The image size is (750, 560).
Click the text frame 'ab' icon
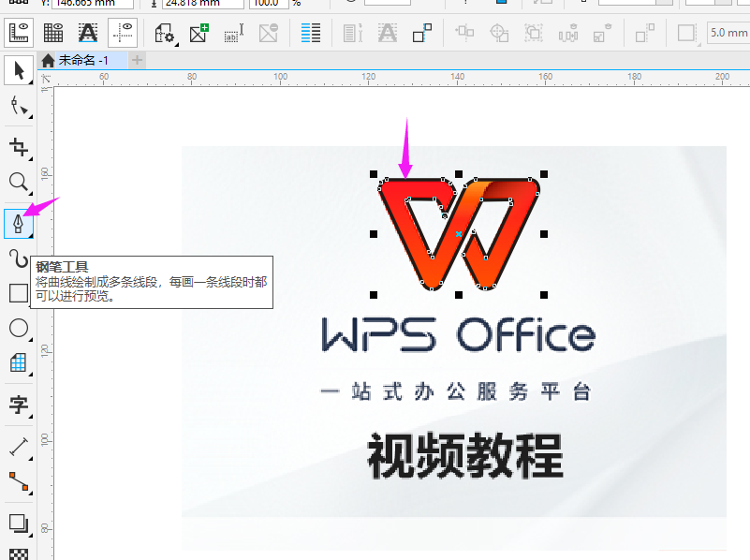[234, 33]
